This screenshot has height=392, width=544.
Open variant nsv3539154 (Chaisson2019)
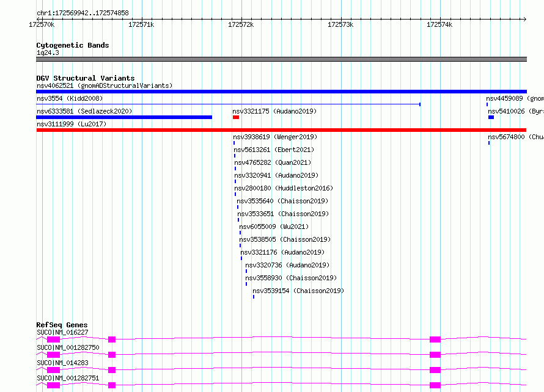point(298,291)
